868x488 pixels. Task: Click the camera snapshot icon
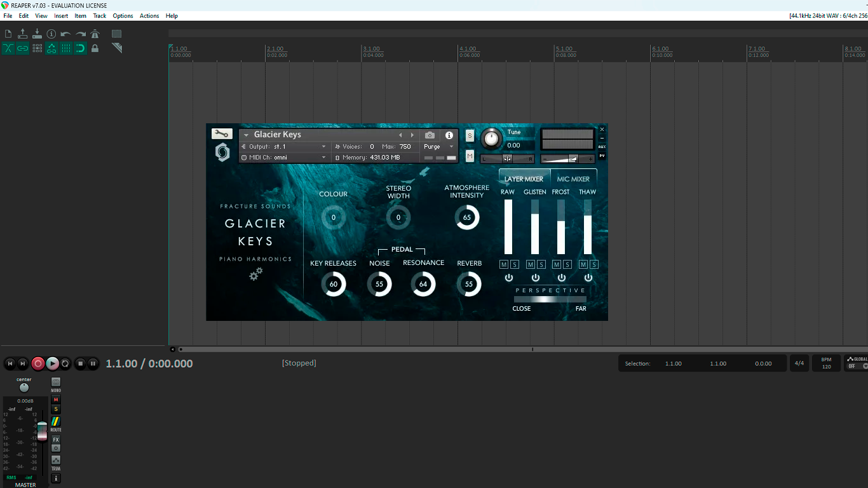pyautogui.click(x=430, y=135)
